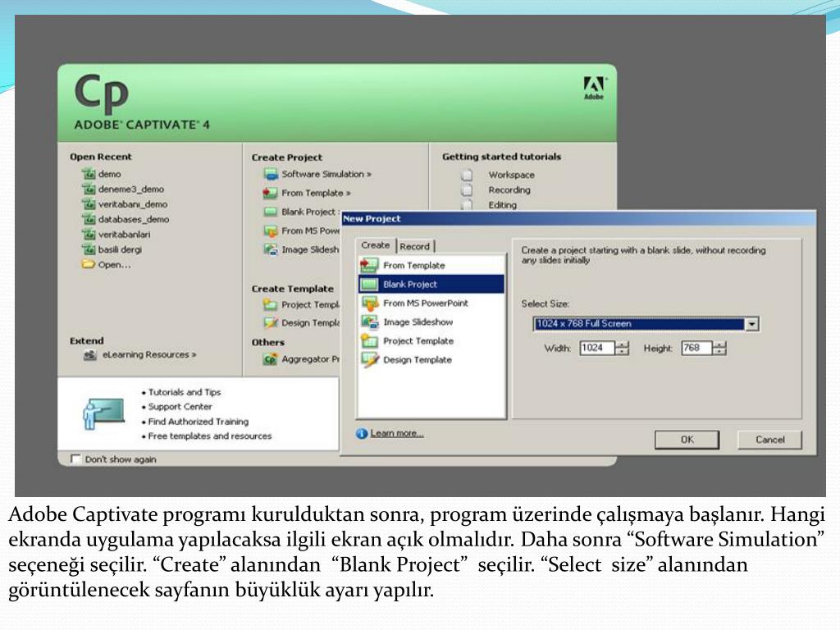Tick the Don't show again checkbox
The width and height of the screenshot is (840, 630).
point(75,459)
